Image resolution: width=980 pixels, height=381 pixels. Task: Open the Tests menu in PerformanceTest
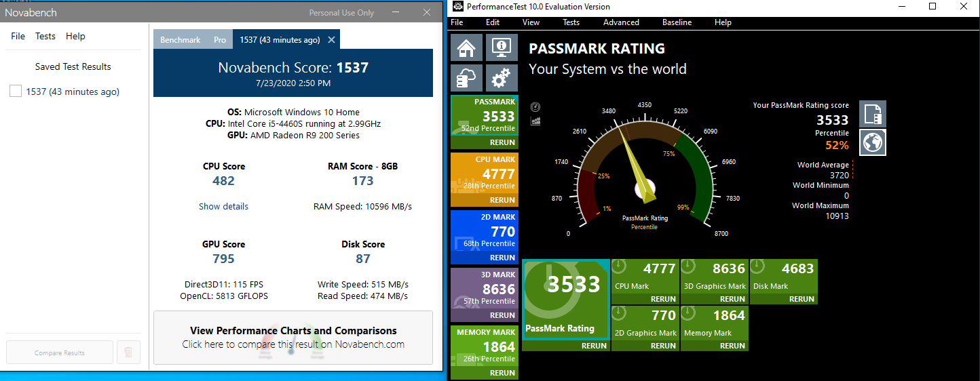571,22
